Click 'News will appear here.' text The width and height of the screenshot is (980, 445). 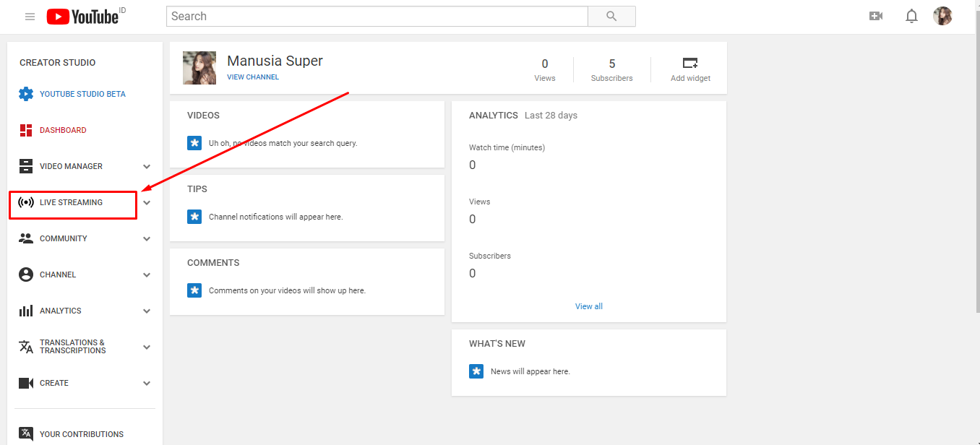click(x=530, y=371)
